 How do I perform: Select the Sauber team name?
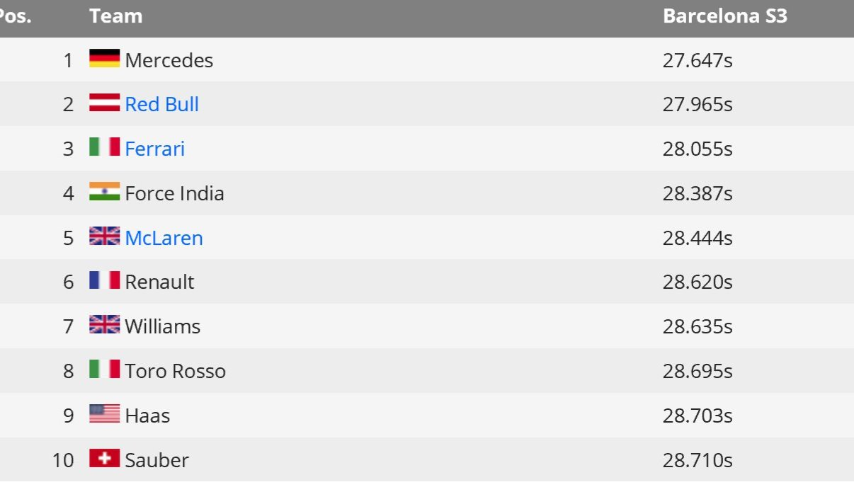[x=156, y=460]
